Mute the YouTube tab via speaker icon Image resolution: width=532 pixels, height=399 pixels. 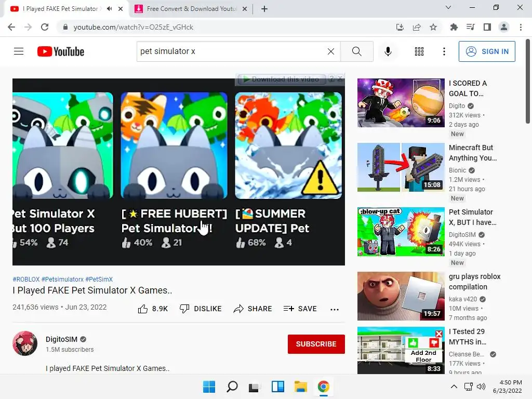coord(109,9)
